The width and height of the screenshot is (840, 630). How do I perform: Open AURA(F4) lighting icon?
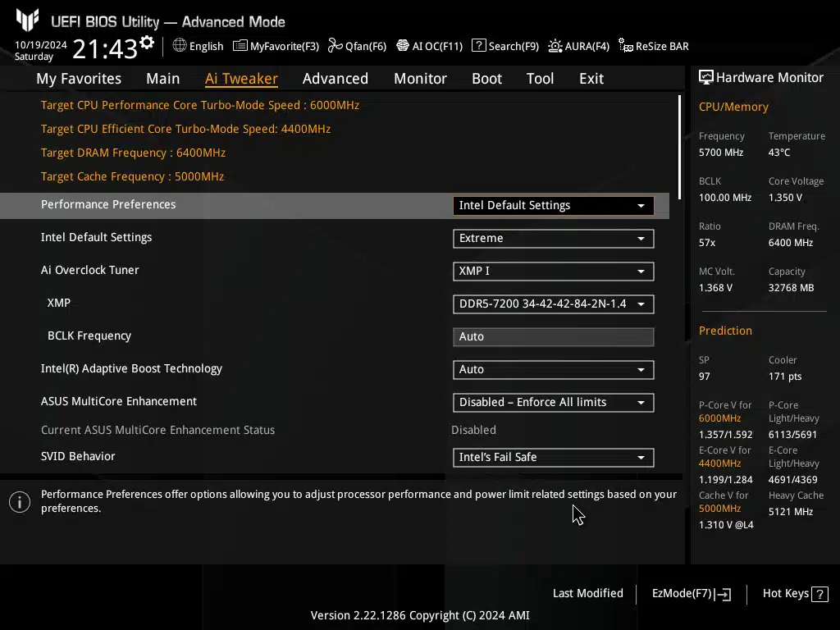click(555, 46)
